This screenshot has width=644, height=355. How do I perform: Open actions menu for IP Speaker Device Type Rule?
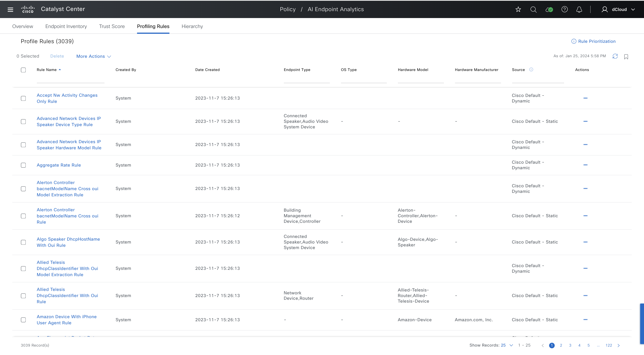(x=585, y=121)
